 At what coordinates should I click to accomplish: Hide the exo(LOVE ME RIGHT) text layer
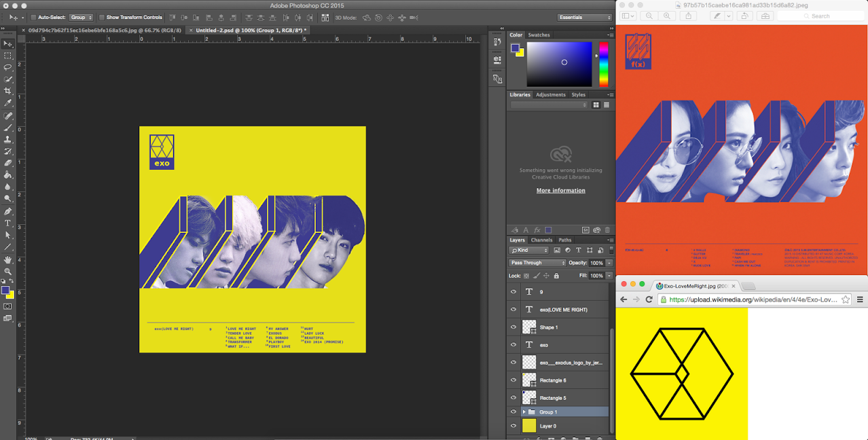click(x=513, y=309)
